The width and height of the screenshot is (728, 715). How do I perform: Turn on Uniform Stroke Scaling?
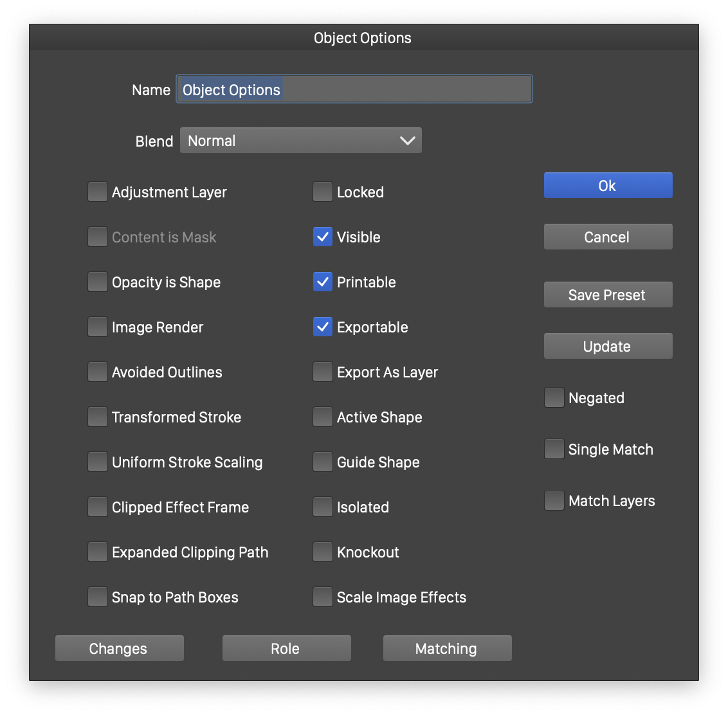coord(98,462)
